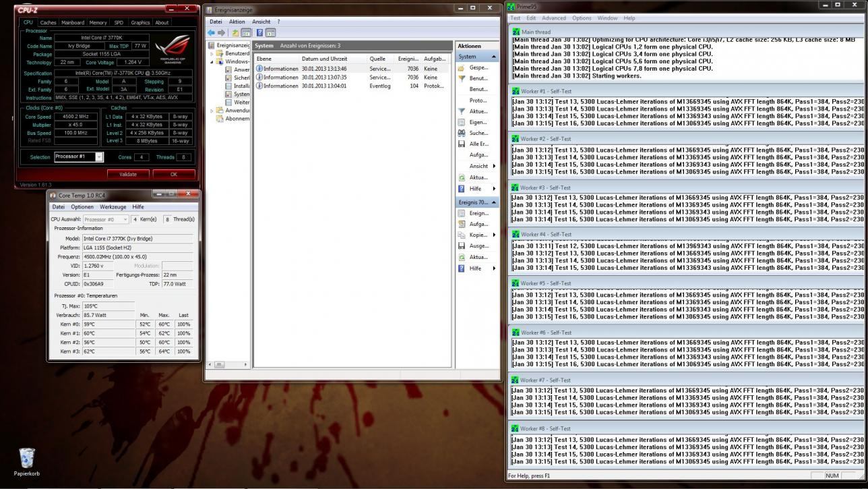868x489 pixels.
Task: Switch to the Mainboard tab in CPU-Z
Action: click(73, 22)
